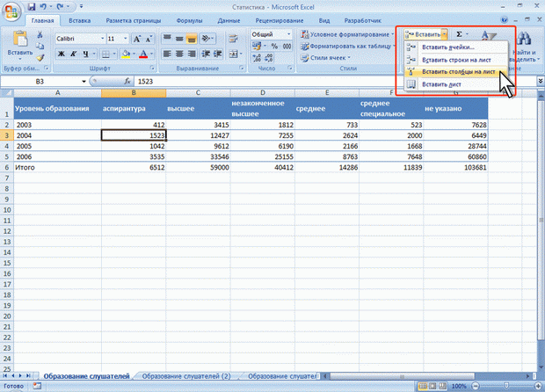545x392 pixels.
Task: Toggle wrap text
Action: pos(233,38)
